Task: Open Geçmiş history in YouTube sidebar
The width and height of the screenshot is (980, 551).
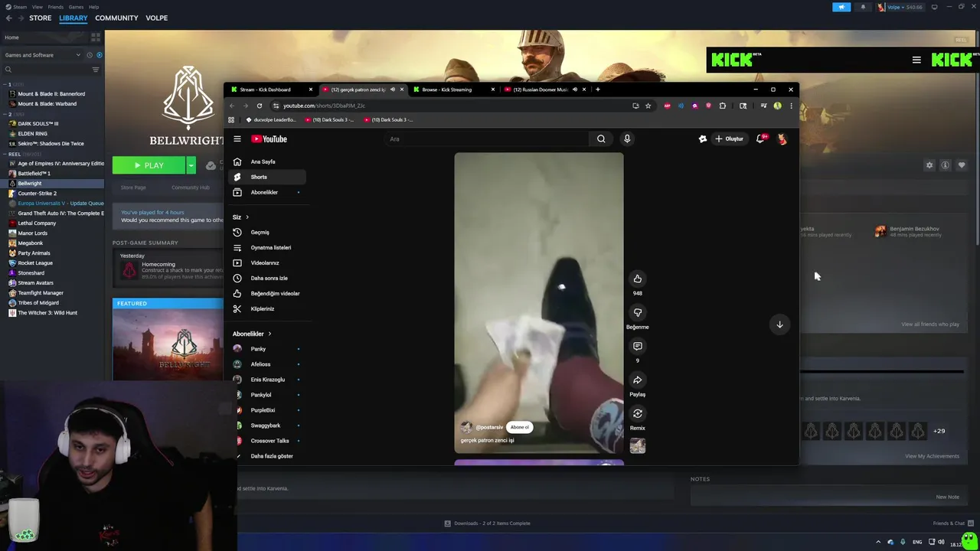Action: tap(268, 232)
